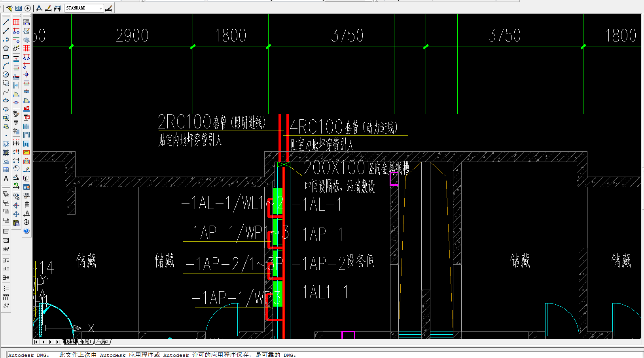The height and width of the screenshot is (358, 644).
Task: Click the Autodesk DWG command line message
Action: pyautogui.click(x=152, y=355)
